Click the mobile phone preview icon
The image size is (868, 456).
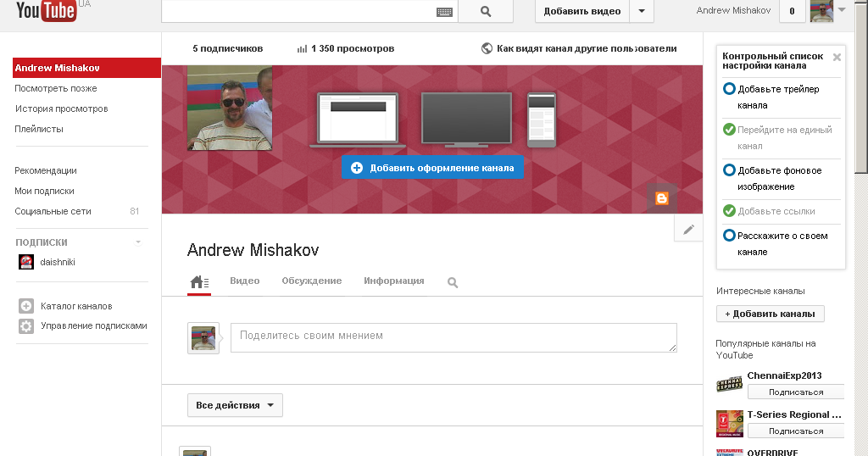coord(542,120)
